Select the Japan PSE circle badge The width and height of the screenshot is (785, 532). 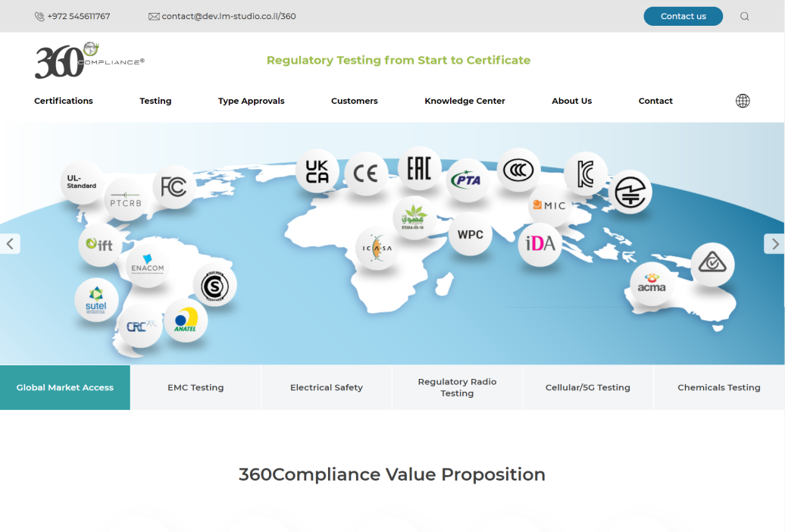630,192
